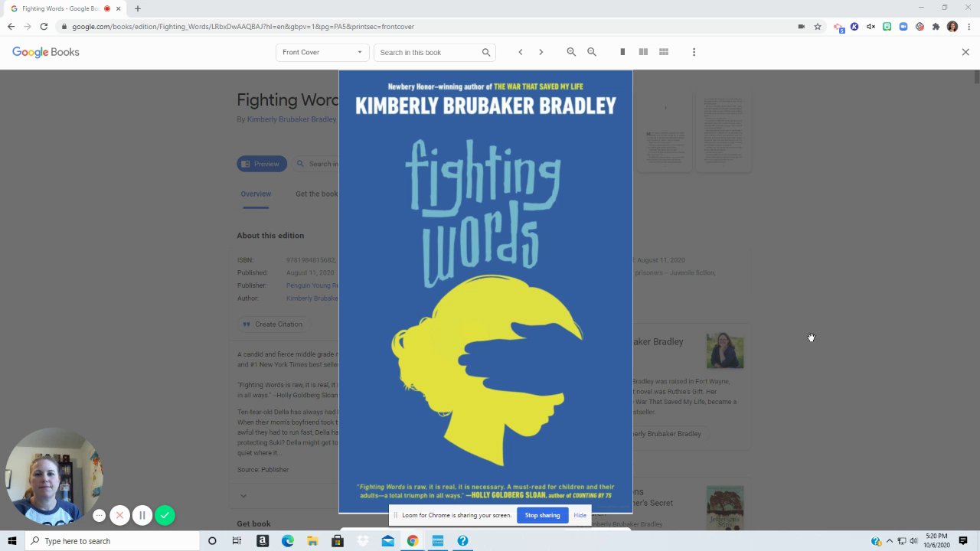Click the search magnifier in book search box
980x551 pixels.
[x=486, y=52]
